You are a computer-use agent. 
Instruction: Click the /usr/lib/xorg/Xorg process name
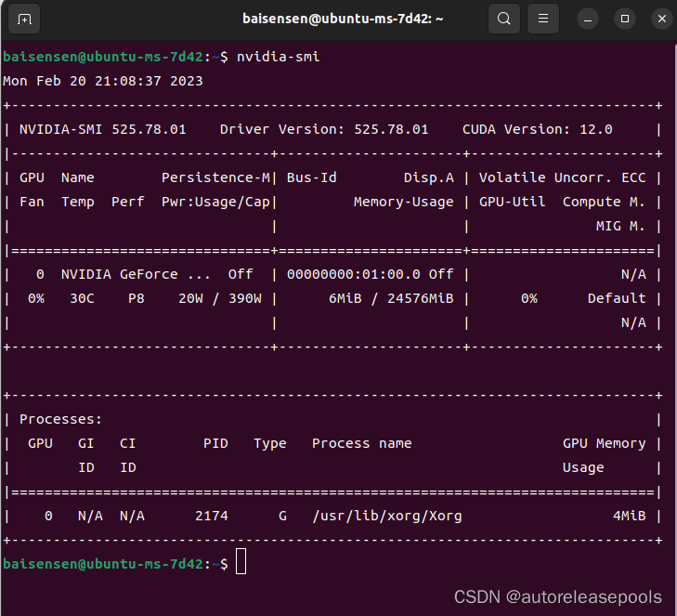[x=387, y=516]
